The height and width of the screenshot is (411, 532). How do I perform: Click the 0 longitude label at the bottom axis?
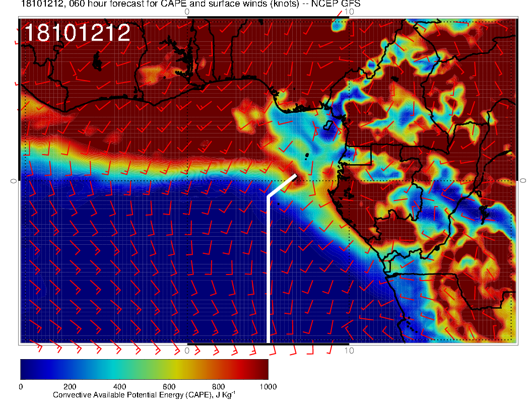click(x=187, y=350)
